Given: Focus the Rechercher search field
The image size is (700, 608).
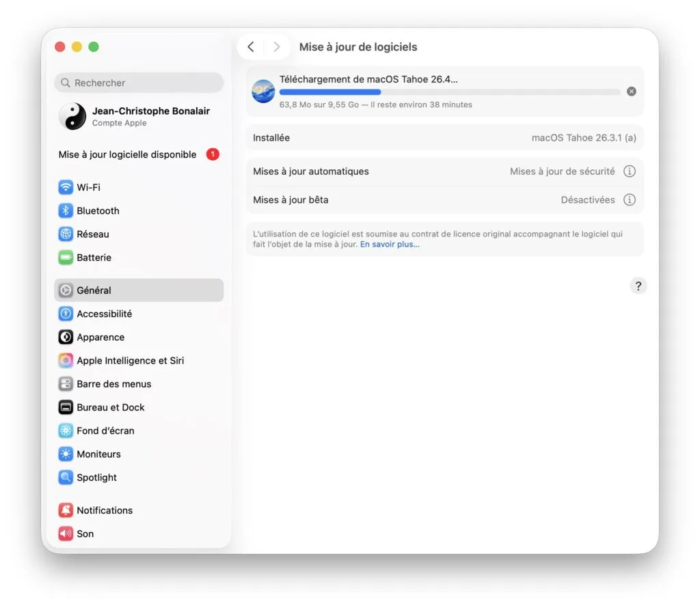Looking at the screenshot, I should point(139,83).
